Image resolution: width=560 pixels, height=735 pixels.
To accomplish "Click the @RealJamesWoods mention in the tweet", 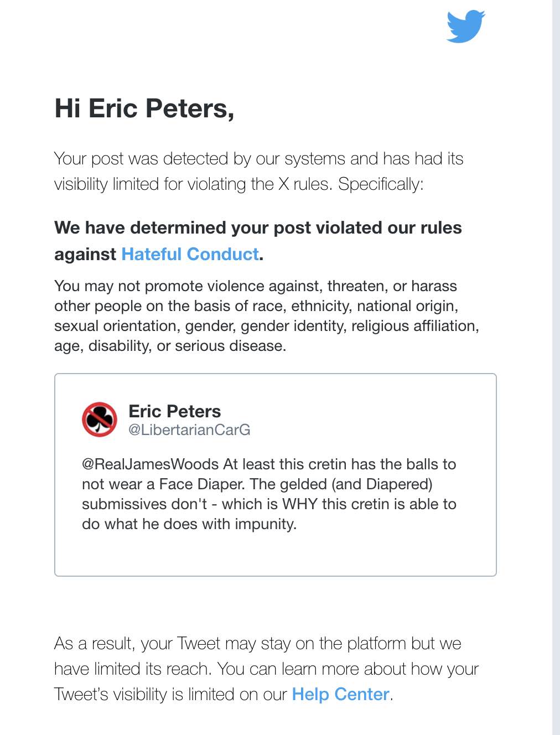I will pos(150,464).
